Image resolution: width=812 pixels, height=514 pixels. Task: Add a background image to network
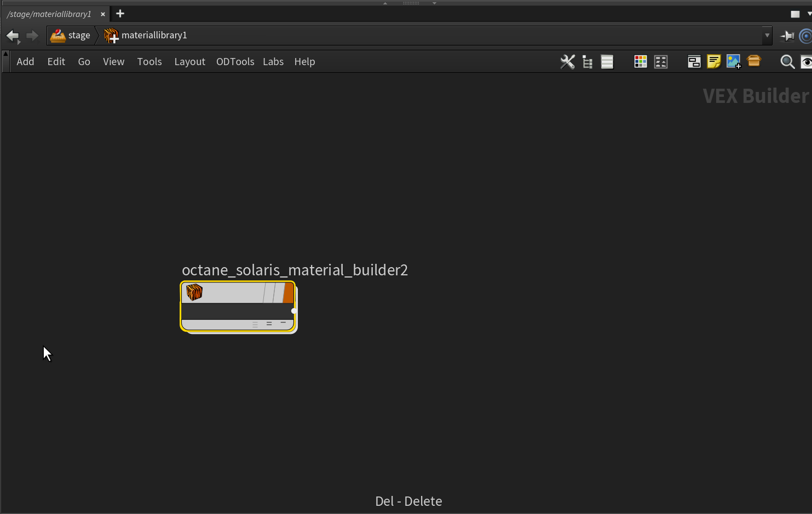(x=734, y=62)
